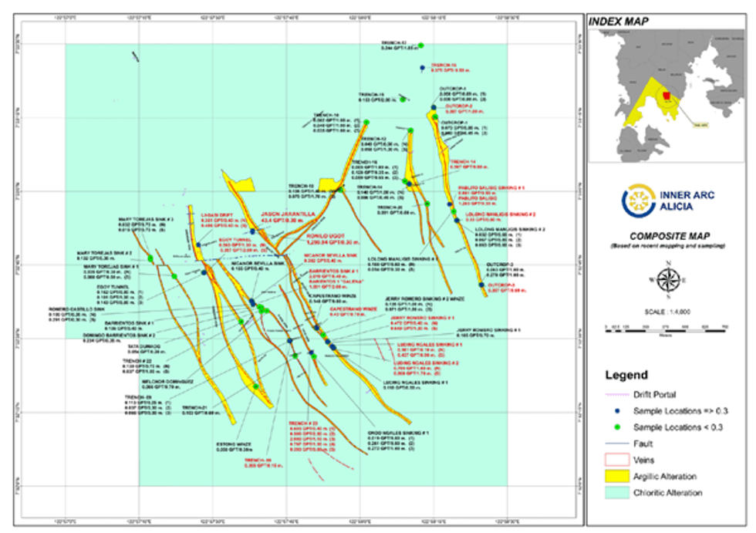Click the green sample dot at Mary Torejas Sink #2
This screenshot has width=756, height=533.
tap(150, 258)
